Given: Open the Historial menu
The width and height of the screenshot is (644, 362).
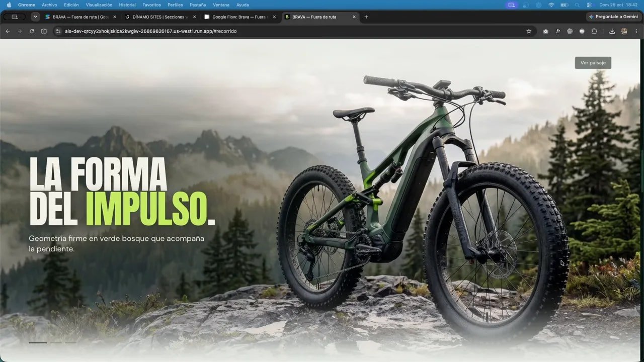Looking at the screenshot, I should pyautogui.click(x=127, y=5).
